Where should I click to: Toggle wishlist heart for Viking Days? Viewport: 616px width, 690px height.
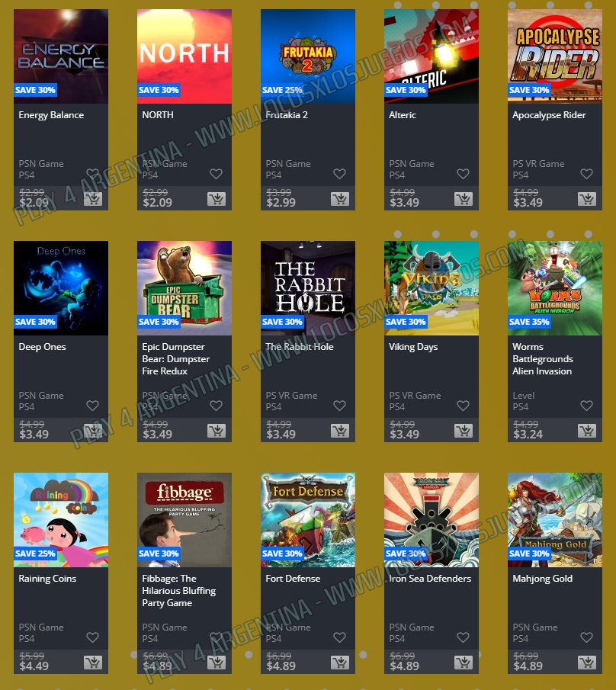point(463,406)
